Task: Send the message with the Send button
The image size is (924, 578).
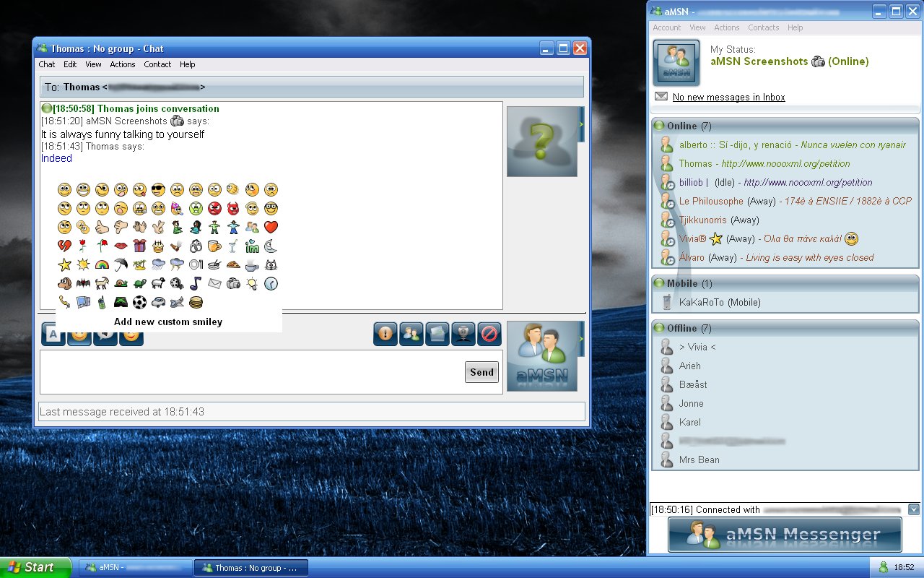Action: tap(481, 372)
